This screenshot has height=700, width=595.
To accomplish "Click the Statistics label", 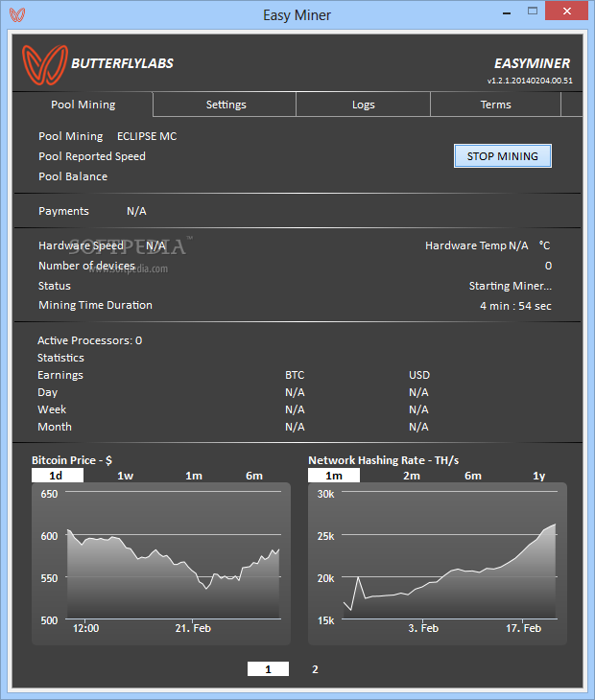I will [x=60, y=358].
